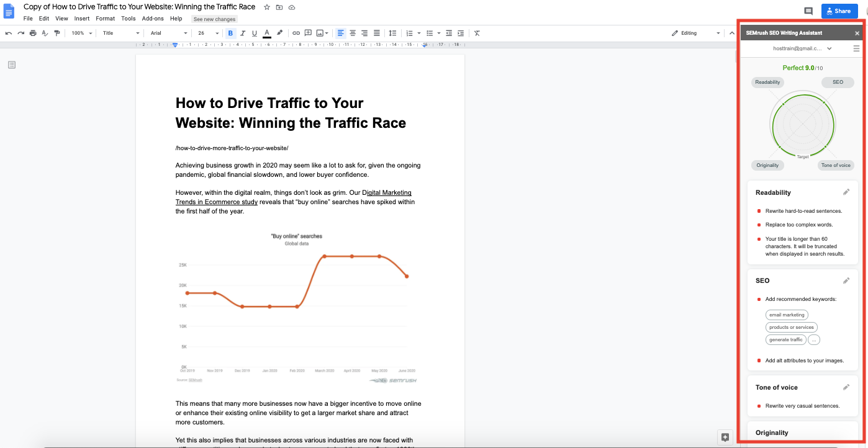Toggle bold formatting

pyautogui.click(x=230, y=33)
